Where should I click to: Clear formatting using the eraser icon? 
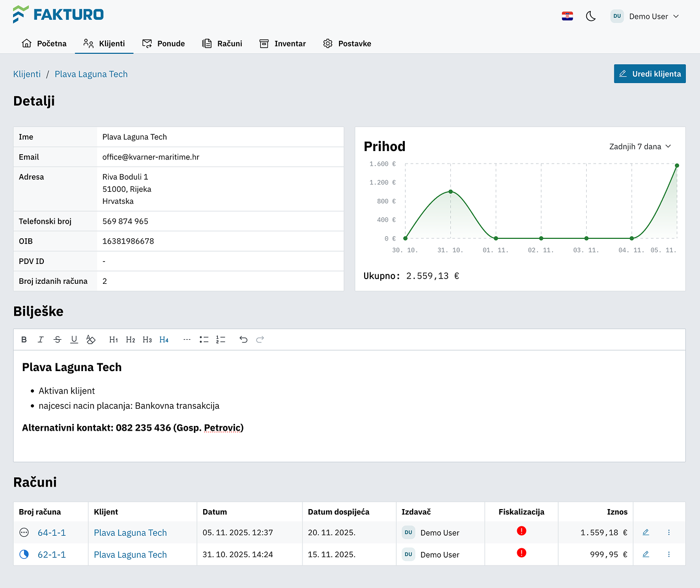tap(91, 339)
